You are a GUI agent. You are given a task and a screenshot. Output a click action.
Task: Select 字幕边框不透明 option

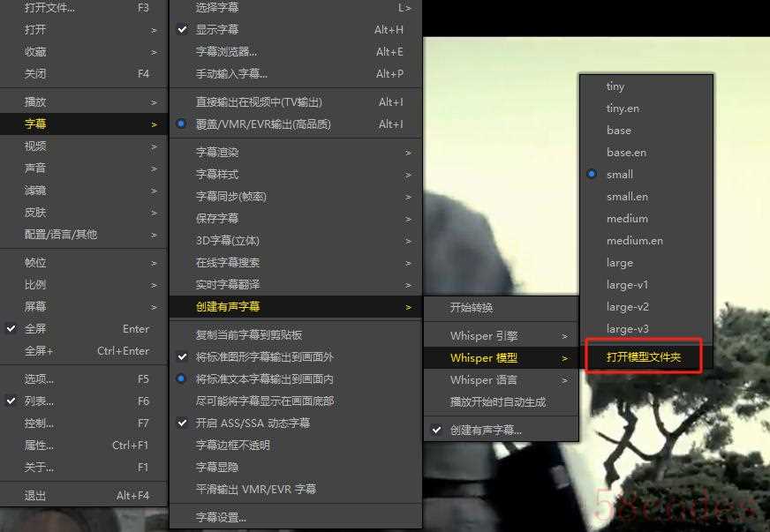[x=295, y=446]
